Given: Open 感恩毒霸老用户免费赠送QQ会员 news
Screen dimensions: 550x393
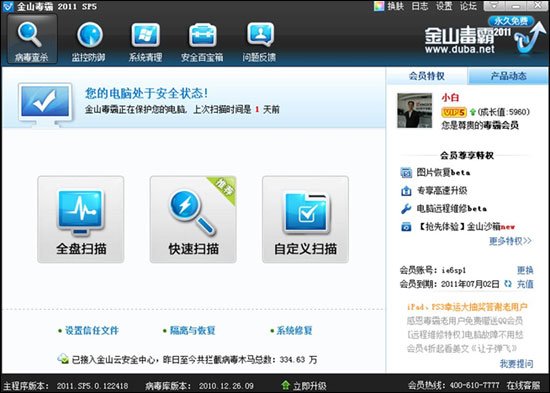Looking at the screenshot, I should tap(465, 321).
